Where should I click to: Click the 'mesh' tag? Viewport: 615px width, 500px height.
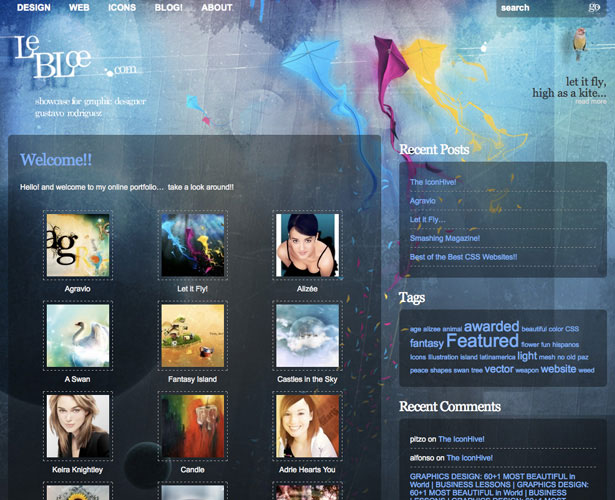(x=547, y=357)
